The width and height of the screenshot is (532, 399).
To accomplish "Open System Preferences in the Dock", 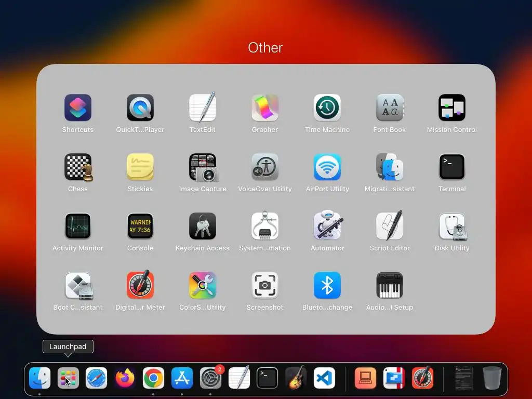I will point(210,378).
